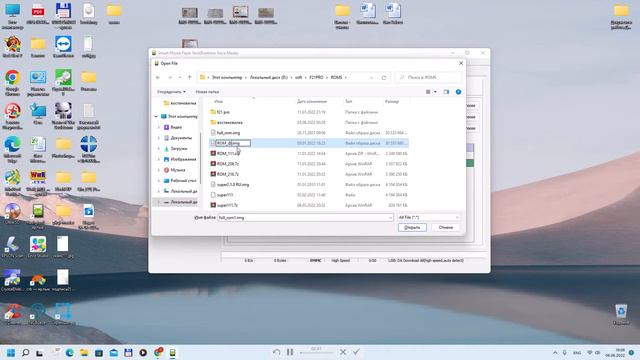This screenshot has height=360, width=640.
Task: Navigate to soft in the breadcrumb
Action: coord(299,78)
